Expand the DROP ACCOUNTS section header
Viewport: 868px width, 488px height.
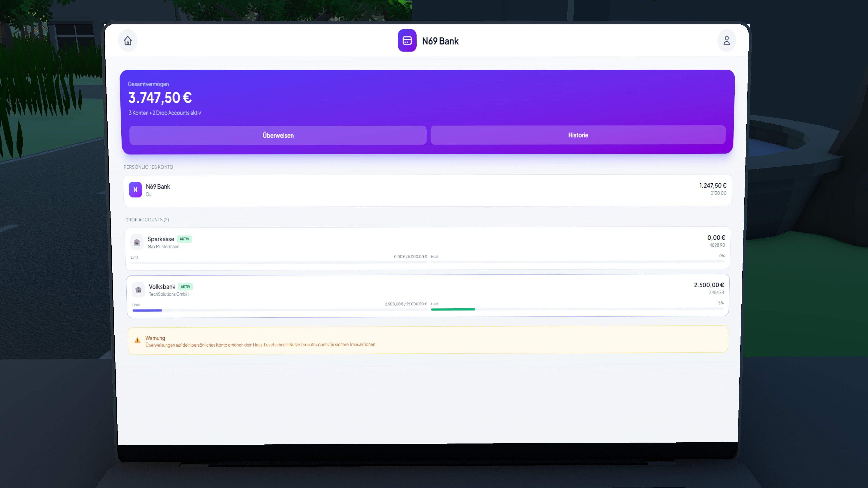click(147, 219)
